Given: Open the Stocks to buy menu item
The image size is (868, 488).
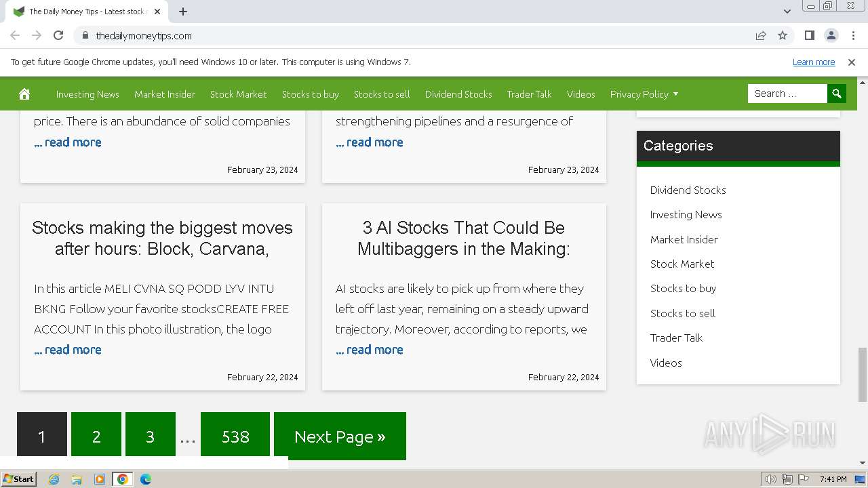Looking at the screenshot, I should 311,94.
